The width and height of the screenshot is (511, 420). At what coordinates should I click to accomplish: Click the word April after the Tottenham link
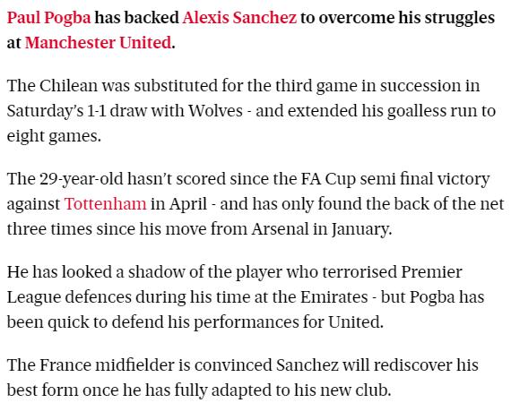coord(188,204)
